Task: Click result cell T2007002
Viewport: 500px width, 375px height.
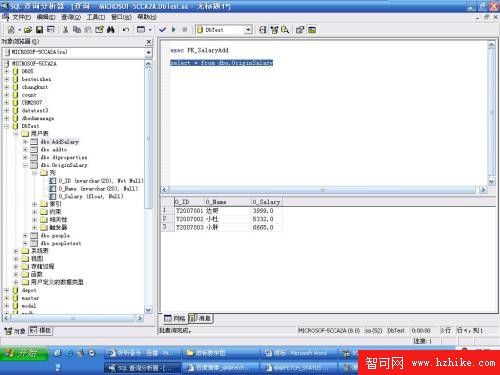Action: [189, 219]
